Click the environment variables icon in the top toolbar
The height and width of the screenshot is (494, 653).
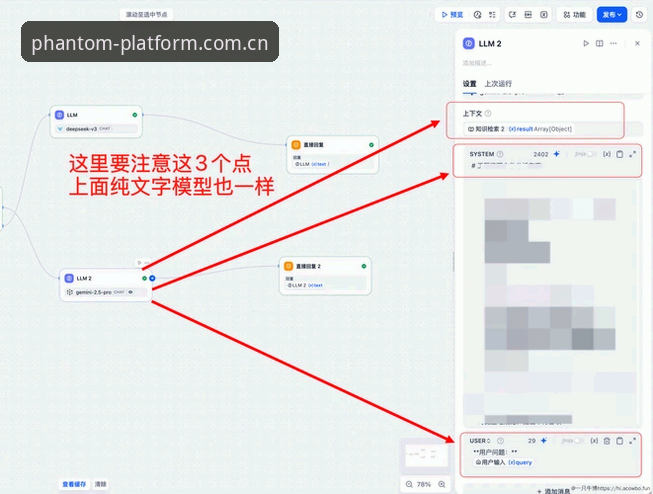pos(528,15)
